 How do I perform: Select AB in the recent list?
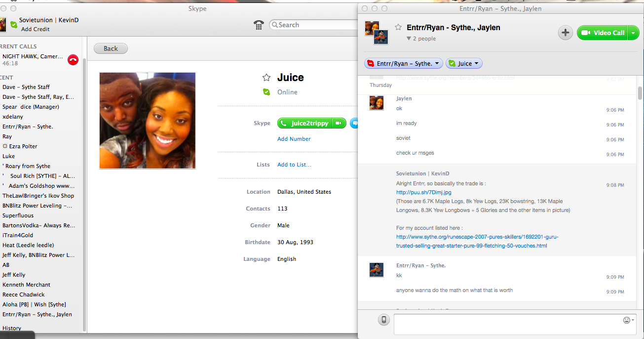coord(6,265)
